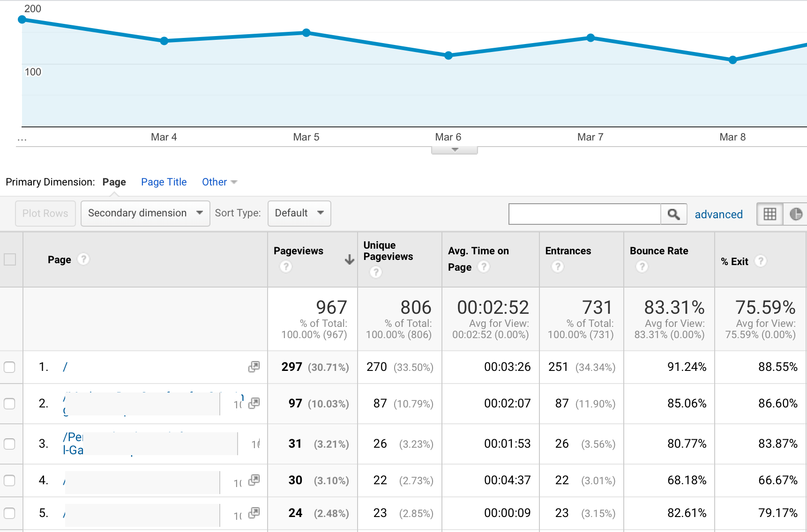The height and width of the screenshot is (532, 807).
Task: Check the checkbox on row 4
Action: 10,480
